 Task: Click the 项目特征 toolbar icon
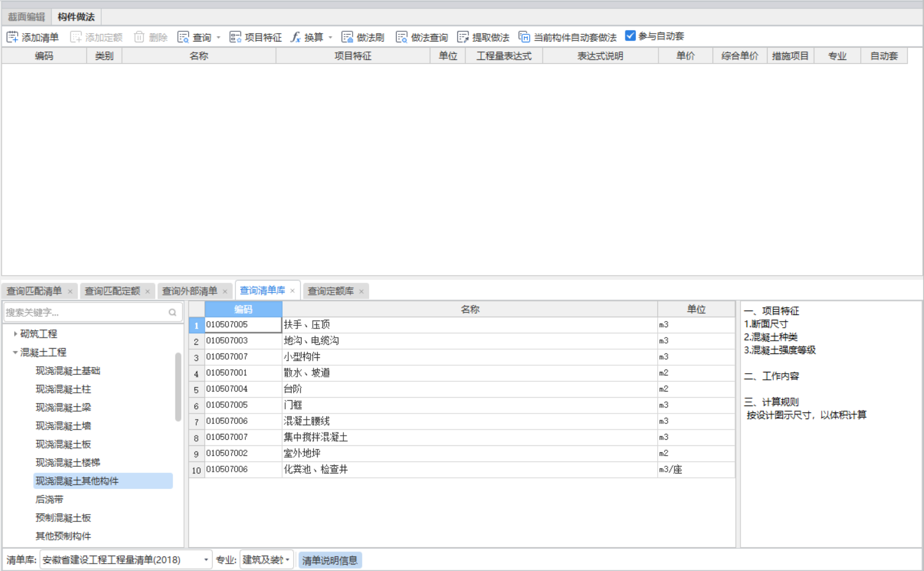(235, 37)
